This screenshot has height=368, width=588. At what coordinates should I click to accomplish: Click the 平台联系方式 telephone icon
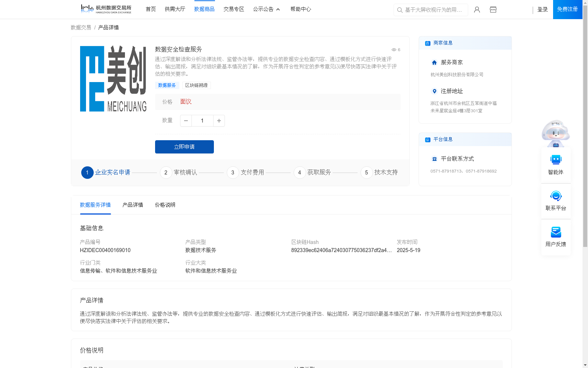pyautogui.click(x=434, y=159)
